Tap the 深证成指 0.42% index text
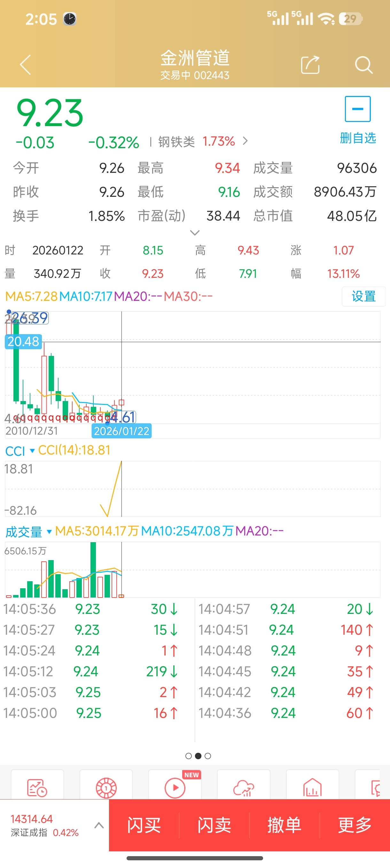This screenshot has width=390, height=868. coord(44,832)
